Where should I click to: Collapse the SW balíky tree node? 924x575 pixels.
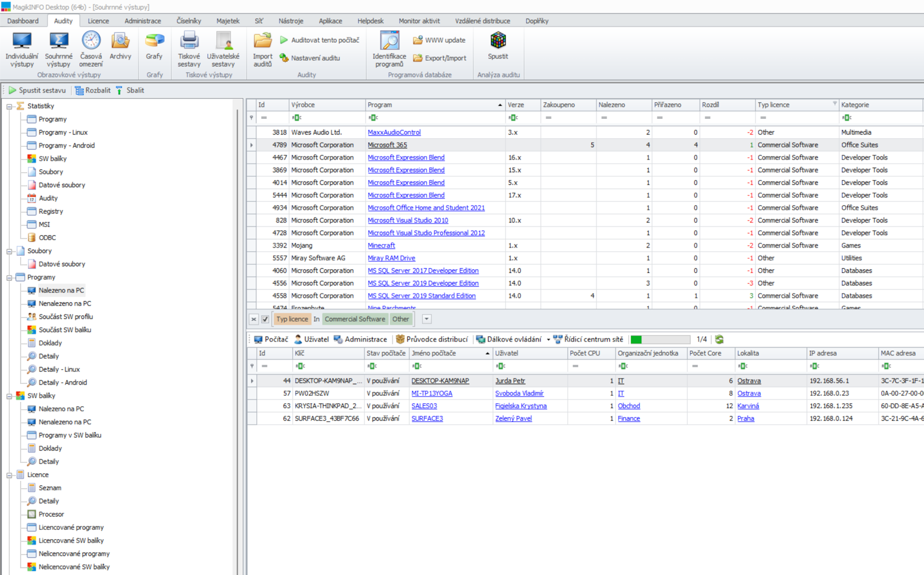pyautogui.click(x=9, y=396)
